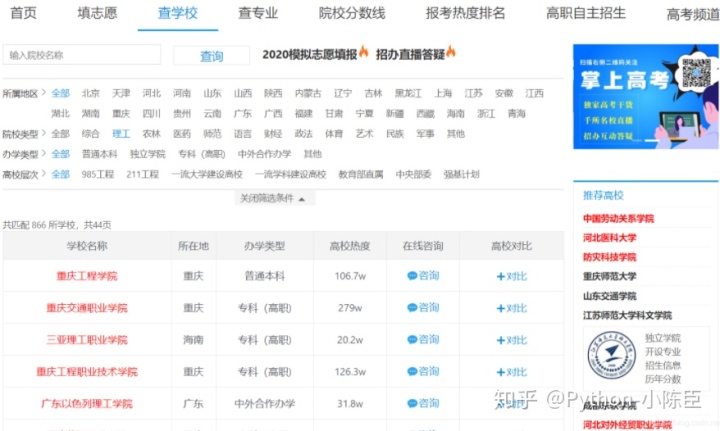The image size is (720, 431).
Task: Open recommended school 河北医科大学
Action: click(609, 238)
